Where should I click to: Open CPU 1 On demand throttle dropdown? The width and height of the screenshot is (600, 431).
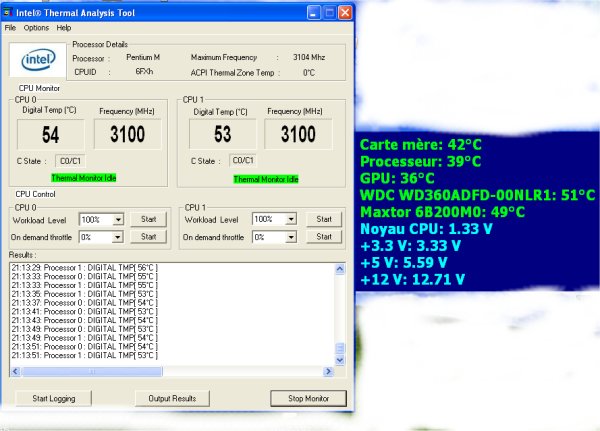(x=291, y=237)
